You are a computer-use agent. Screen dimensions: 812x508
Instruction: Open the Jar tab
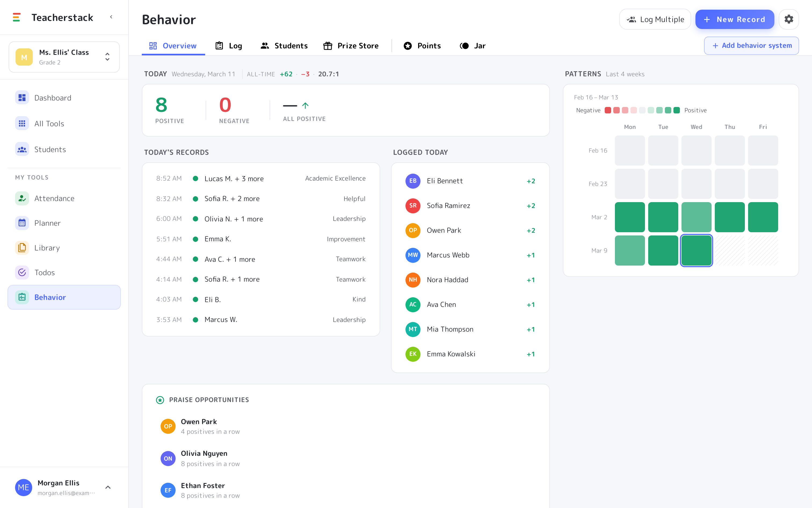(473, 46)
